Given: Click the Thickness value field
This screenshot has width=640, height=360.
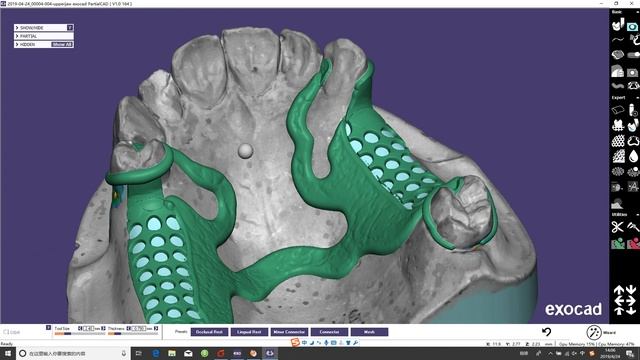Looking at the screenshot, I should tap(139, 328).
